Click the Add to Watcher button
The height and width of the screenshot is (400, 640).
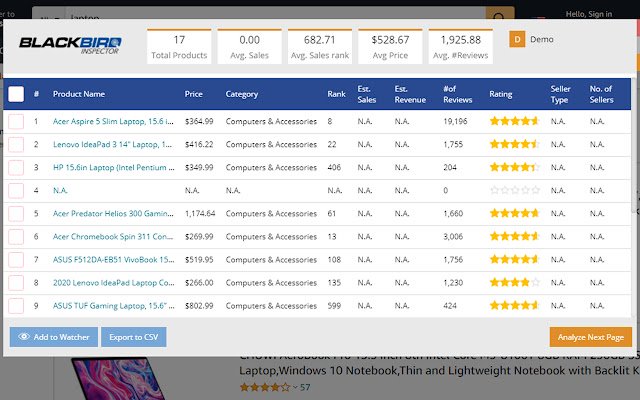(x=54, y=337)
